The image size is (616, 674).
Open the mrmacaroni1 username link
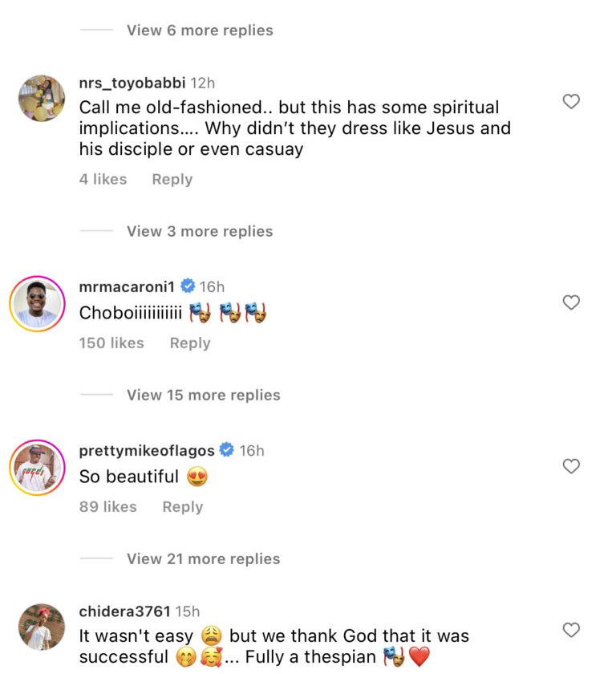[127, 286]
